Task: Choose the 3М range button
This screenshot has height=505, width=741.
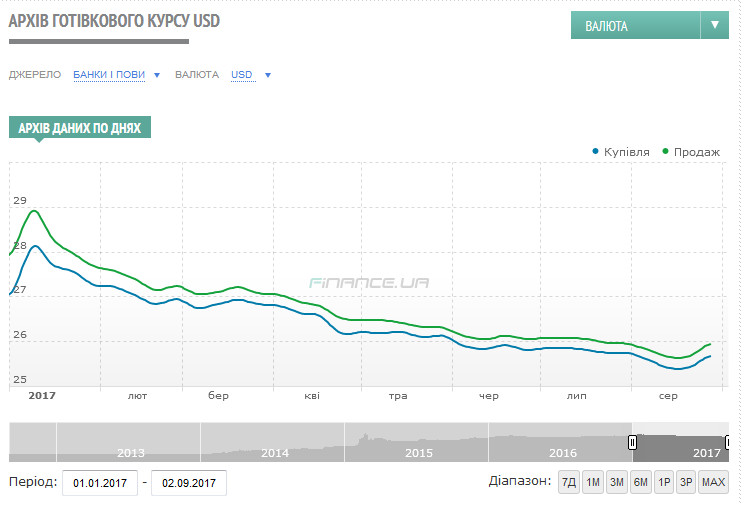Action: [617, 483]
